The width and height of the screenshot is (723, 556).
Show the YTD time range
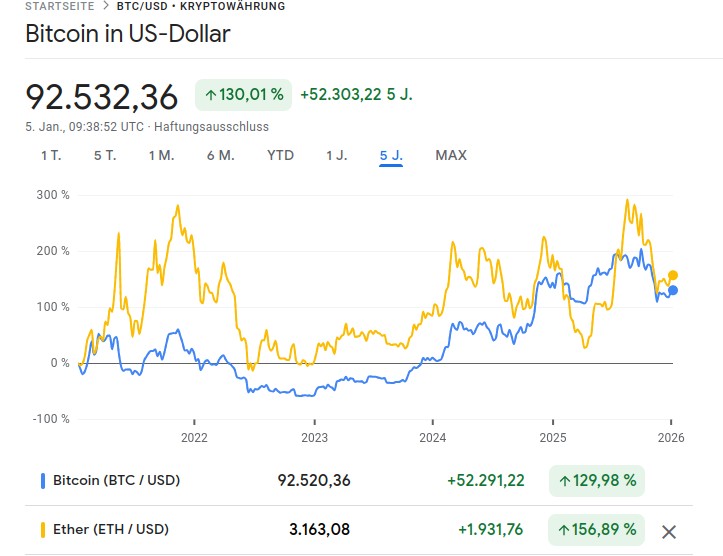281,155
